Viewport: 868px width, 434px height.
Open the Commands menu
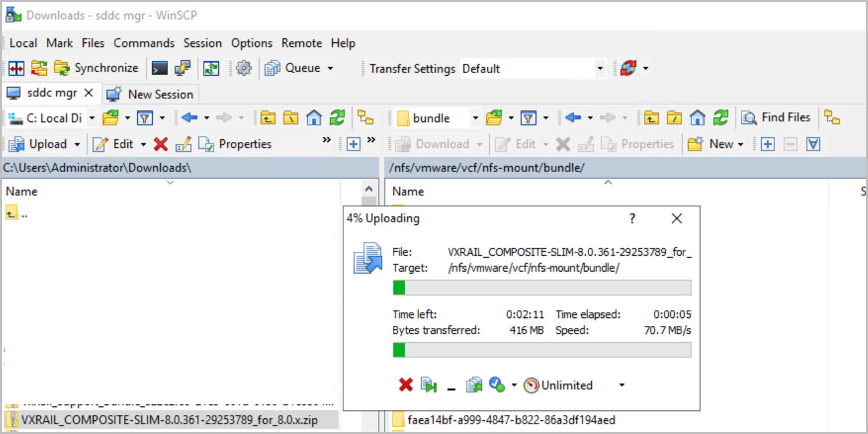[144, 43]
